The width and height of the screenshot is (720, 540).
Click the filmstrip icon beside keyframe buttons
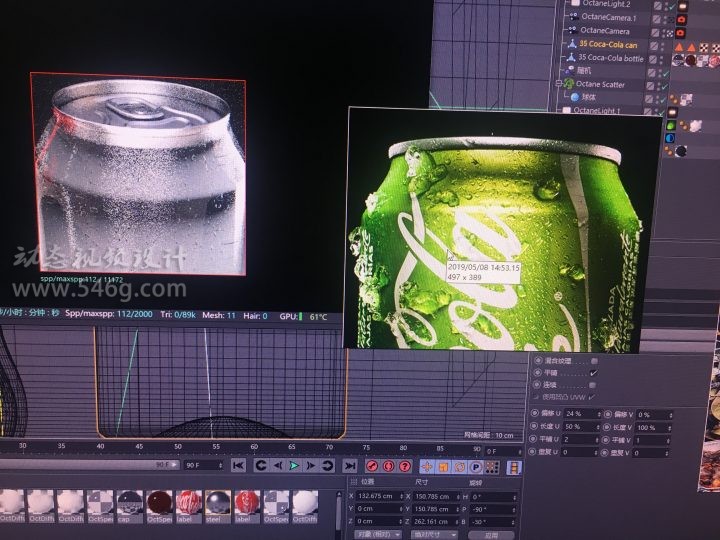click(x=514, y=468)
